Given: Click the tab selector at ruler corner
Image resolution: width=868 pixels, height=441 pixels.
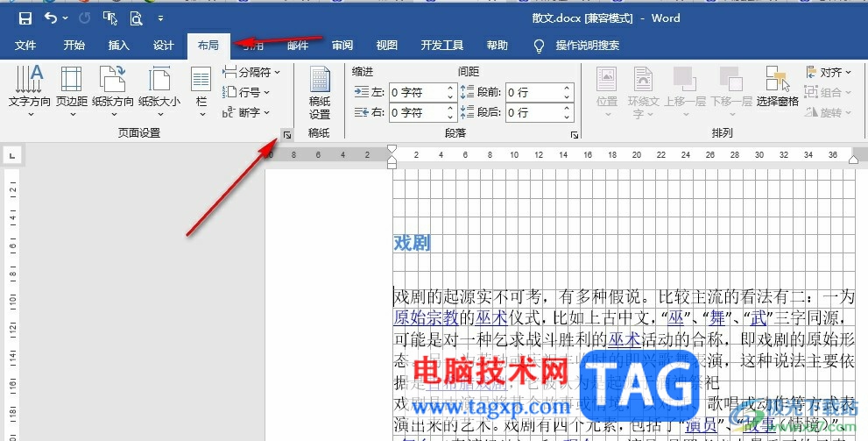Looking at the screenshot, I should pyautogui.click(x=12, y=156).
